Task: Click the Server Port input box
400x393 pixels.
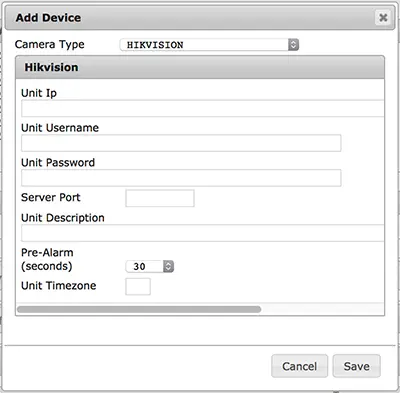Action: (x=160, y=198)
